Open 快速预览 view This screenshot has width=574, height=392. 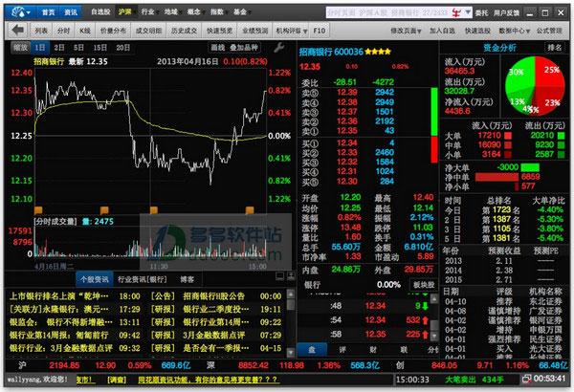220,31
